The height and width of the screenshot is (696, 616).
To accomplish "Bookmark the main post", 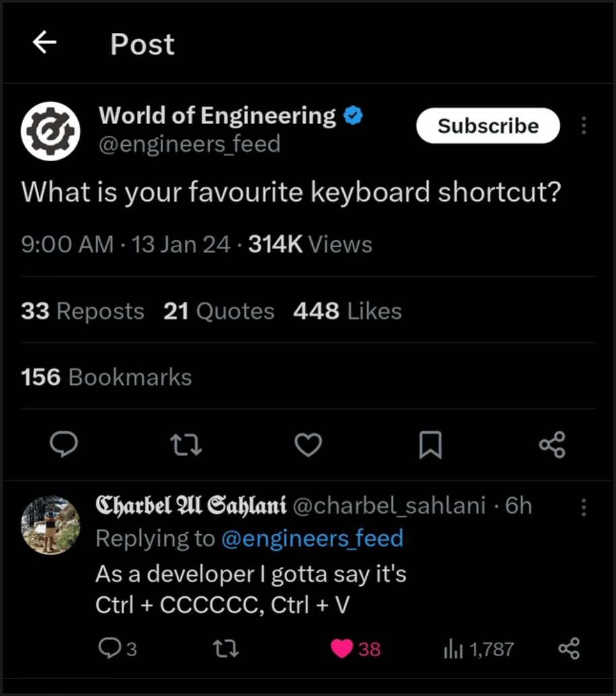I will coord(430,444).
